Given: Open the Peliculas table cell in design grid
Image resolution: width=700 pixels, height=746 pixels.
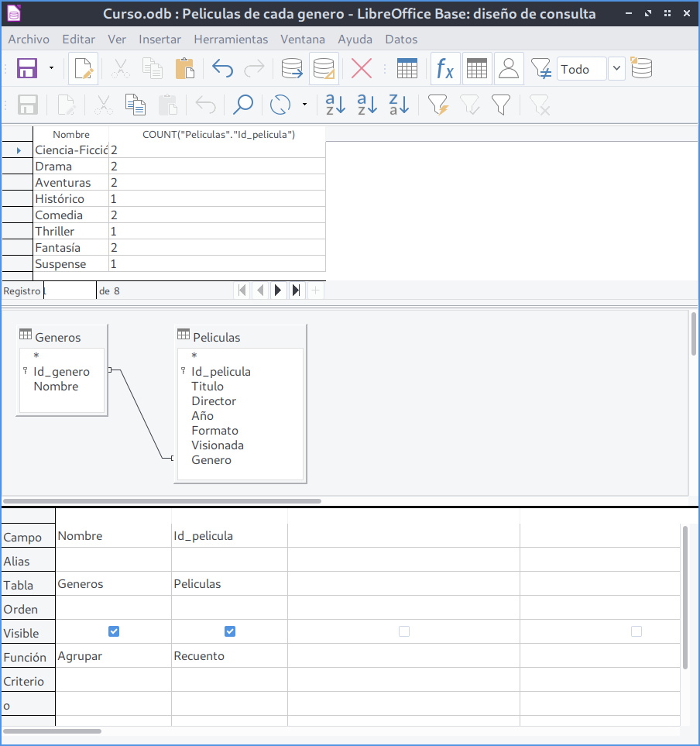Looking at the screenshot, I should pos(230,584).
